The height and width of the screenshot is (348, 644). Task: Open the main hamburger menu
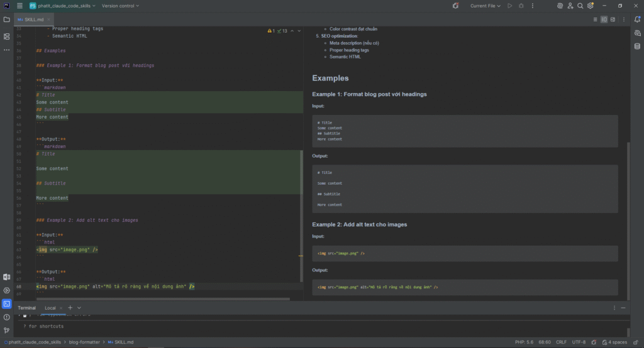tap(19, 6)
